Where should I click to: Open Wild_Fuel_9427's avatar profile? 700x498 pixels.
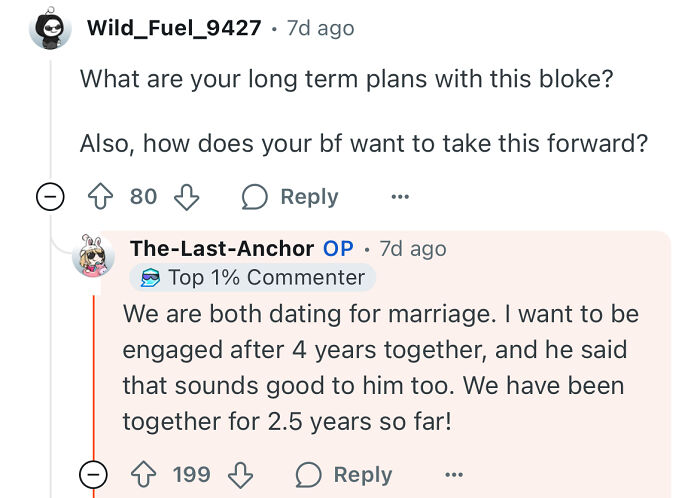(x=50, y=28)
